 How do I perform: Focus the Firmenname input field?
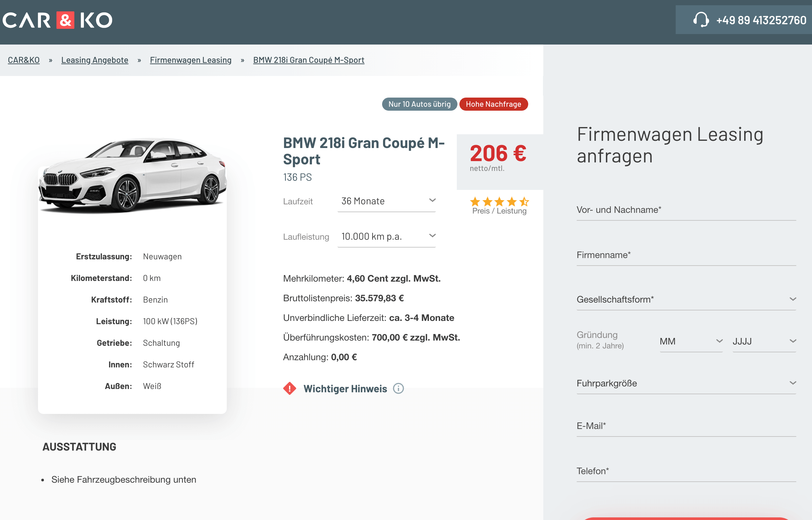(x=686, y=255)
